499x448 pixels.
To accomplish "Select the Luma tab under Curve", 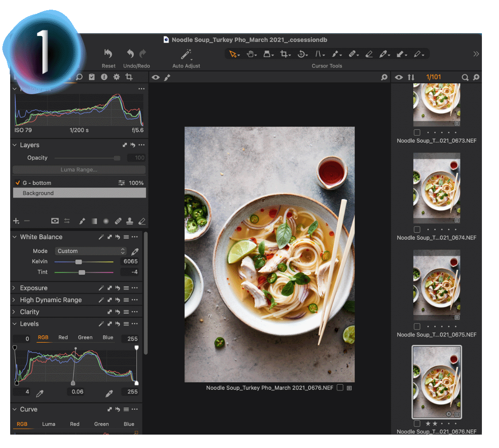I will point(48,424).
